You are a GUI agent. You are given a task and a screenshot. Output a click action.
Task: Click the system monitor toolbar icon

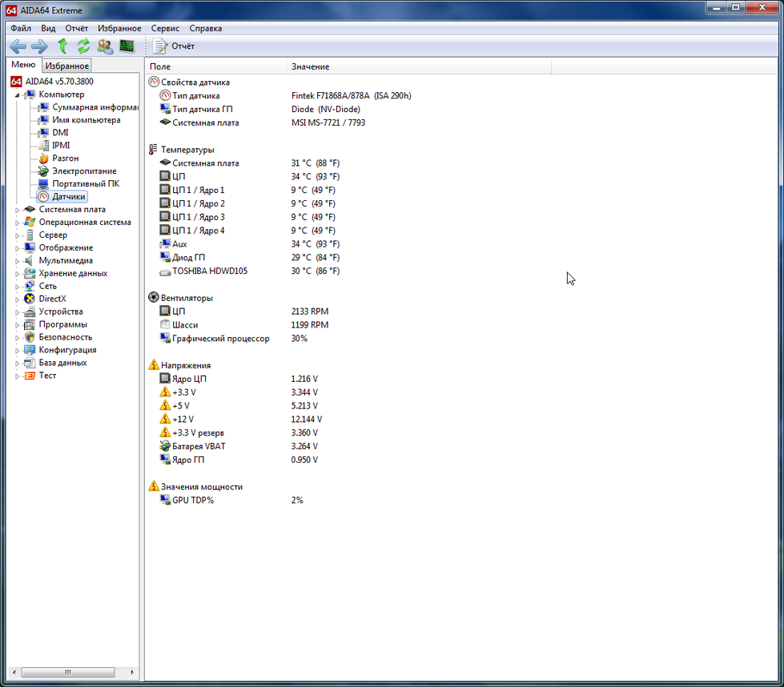click(127, 46)
